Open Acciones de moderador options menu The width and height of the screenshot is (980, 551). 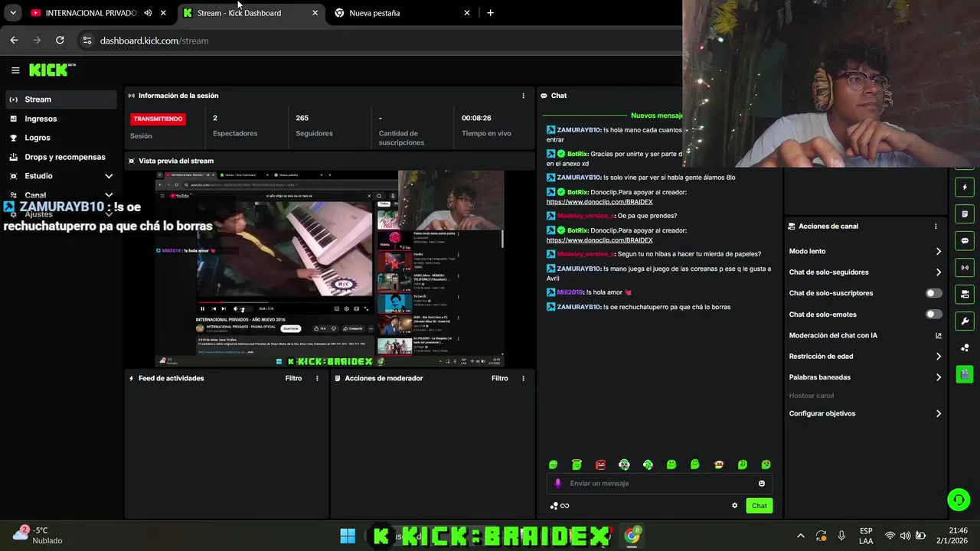[x=524, y=378]
